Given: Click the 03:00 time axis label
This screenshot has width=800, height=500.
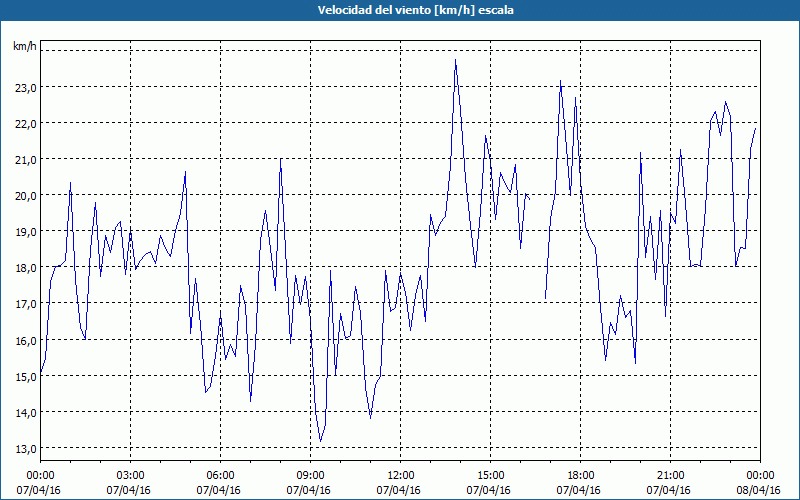Looking at the screenshot, I should point(131,476).
